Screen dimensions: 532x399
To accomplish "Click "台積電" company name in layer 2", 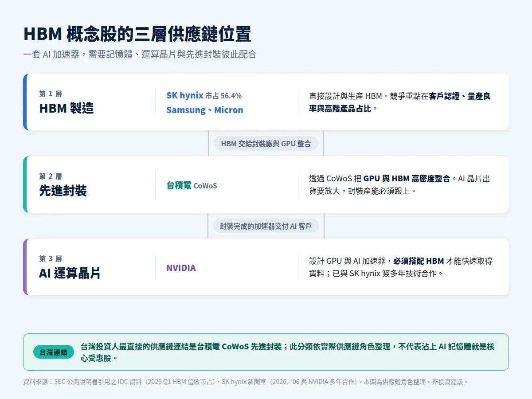I will coord(179,185).
